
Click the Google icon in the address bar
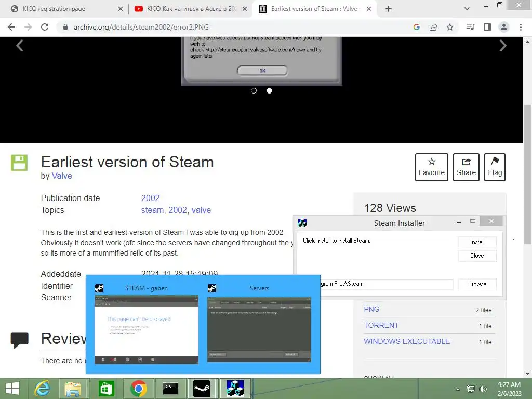point(417,27)
